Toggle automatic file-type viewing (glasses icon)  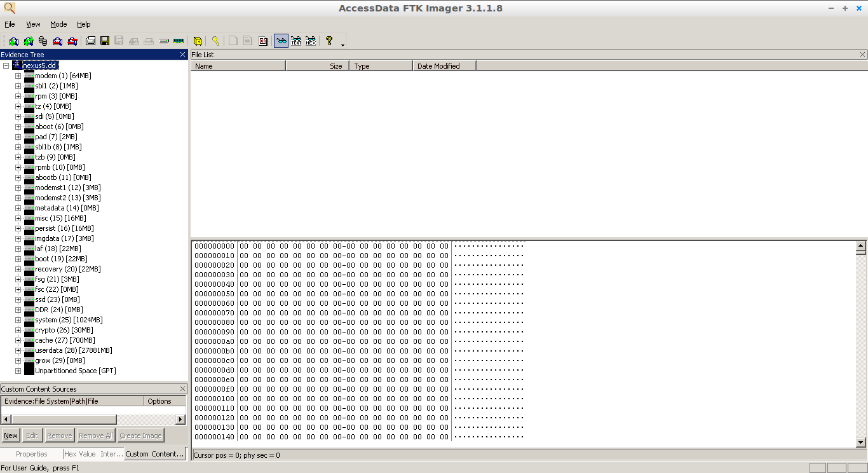281,41
